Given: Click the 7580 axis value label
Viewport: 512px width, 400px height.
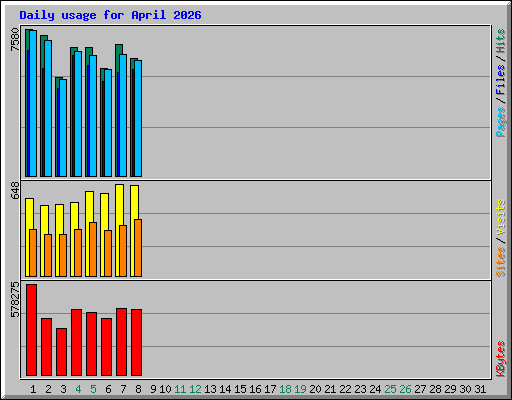Looking at the screenshot, I should point(15,40).
